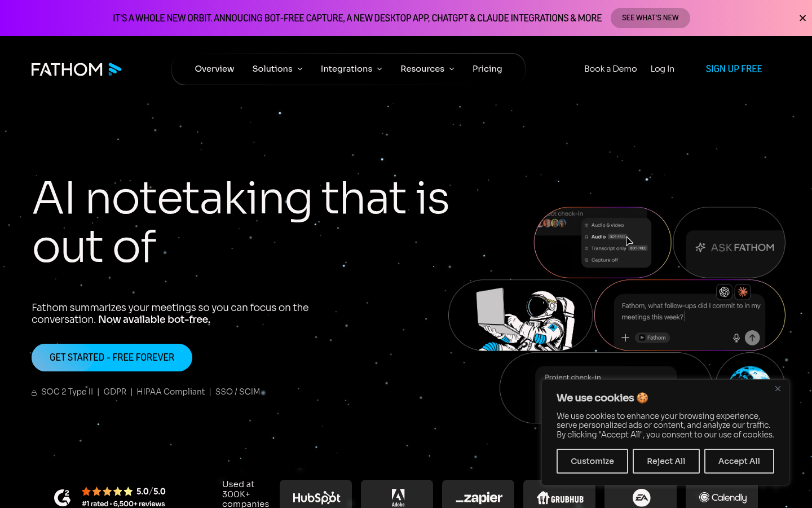Click the astronaut with laptop illustration
The image size is (812, 508).
point(520,315)
